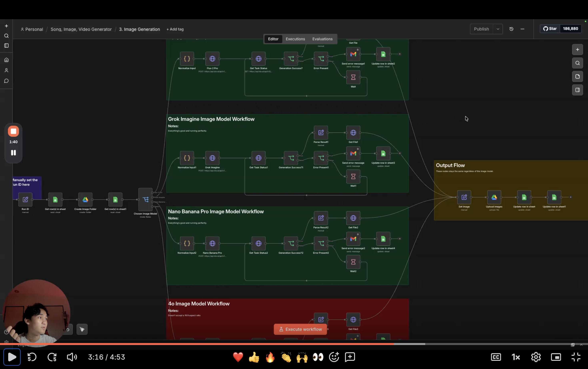Screen dimensions: 588x369
Task: Select the Chosen Image Model switch node
Action: (x=145, y=200)
